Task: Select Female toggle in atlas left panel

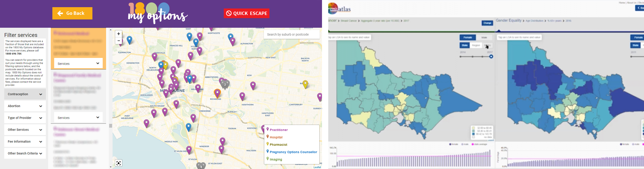Action: 468,37
